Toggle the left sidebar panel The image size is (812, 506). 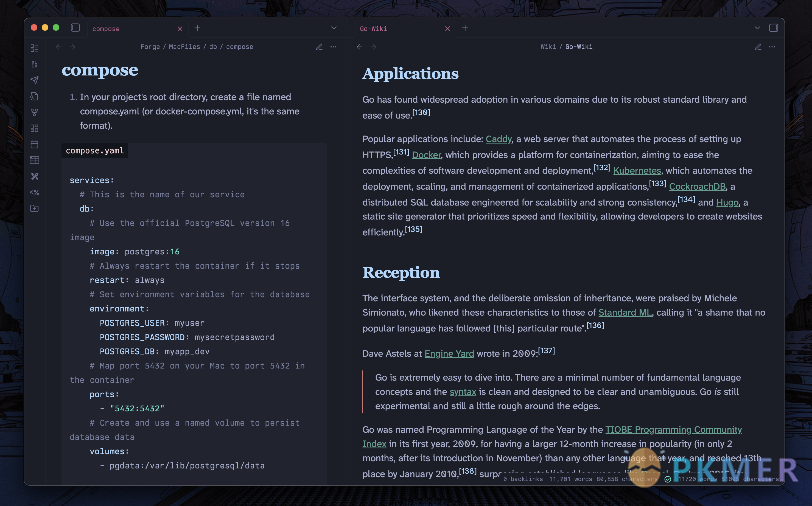click(75, 28)
